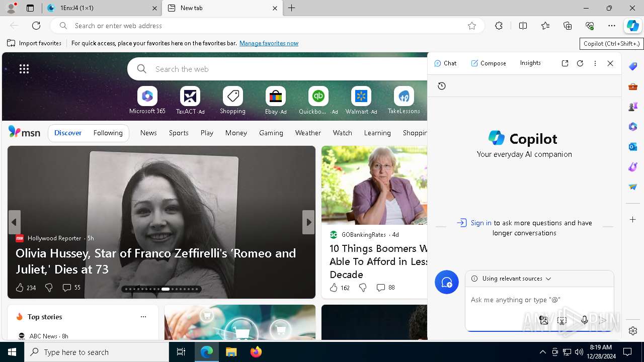Screen dimensions: 644x362
Task: Dislike the GOBankingRates Boomers article
Action: coord(363,288)
